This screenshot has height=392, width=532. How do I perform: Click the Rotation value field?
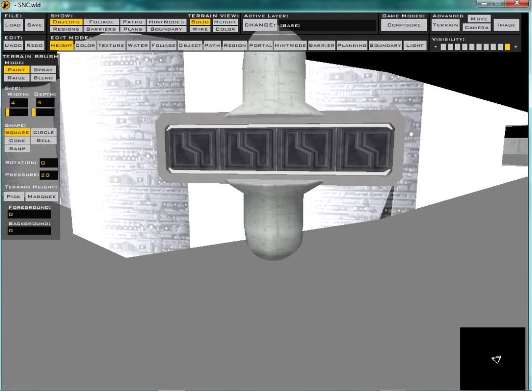(49, 163)
